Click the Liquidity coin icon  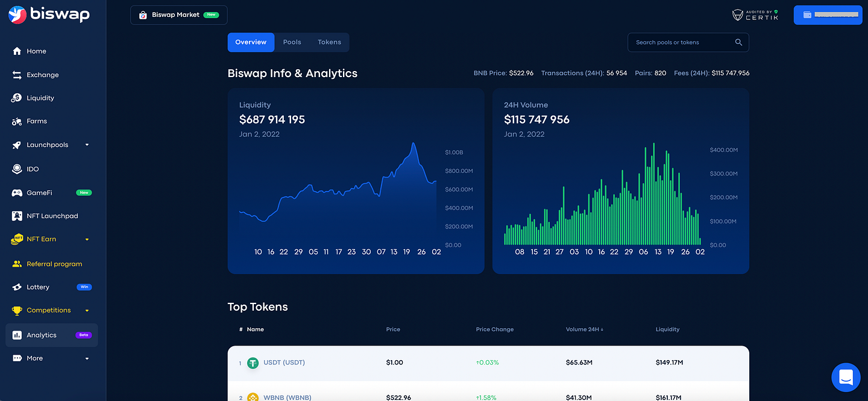coord(17,98)
